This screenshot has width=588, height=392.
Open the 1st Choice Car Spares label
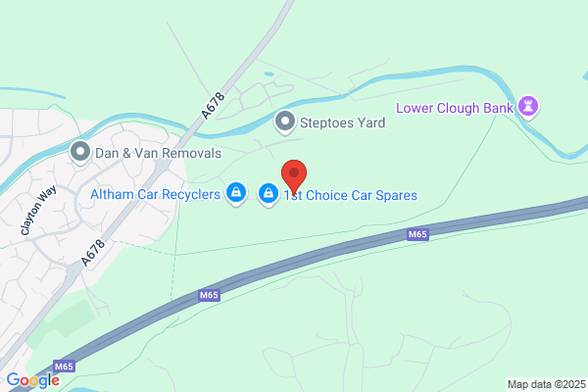pyautogui.click(x=350, y=195)
